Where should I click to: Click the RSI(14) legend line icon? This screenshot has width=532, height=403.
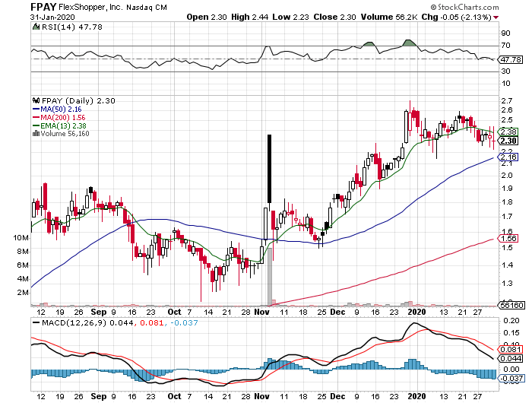click(34, 26)
